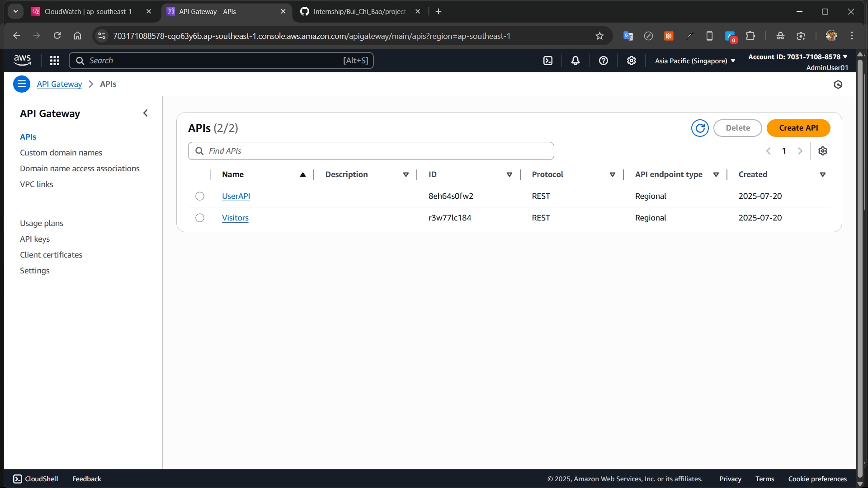This screenshot has width=868, height=488.
Task: Open Cookie preferences in footer
Action: click(x=817, y=479)
